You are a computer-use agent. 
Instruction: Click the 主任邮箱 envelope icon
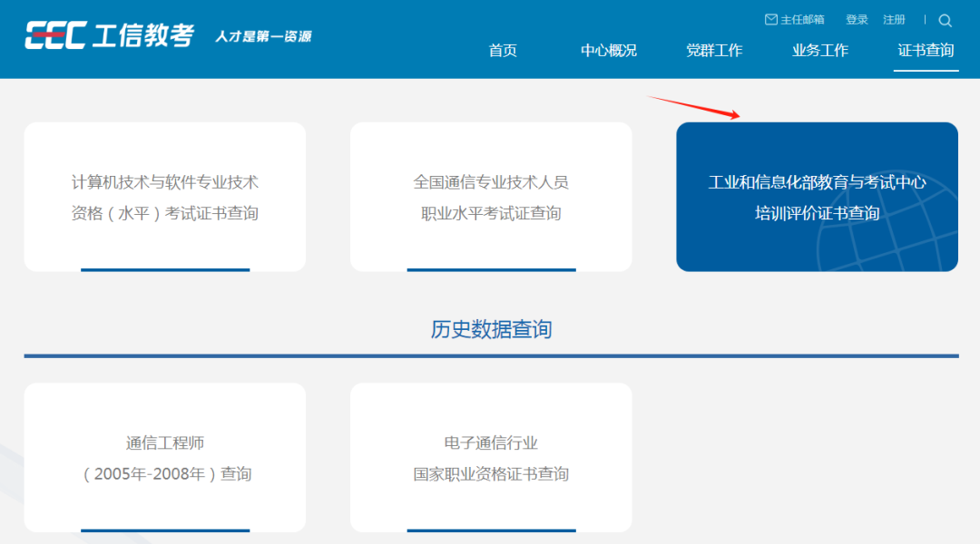tap(771, 19)
